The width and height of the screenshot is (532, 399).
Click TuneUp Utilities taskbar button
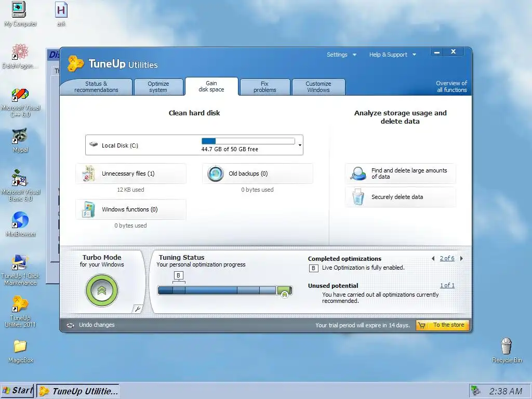point(78,391)
